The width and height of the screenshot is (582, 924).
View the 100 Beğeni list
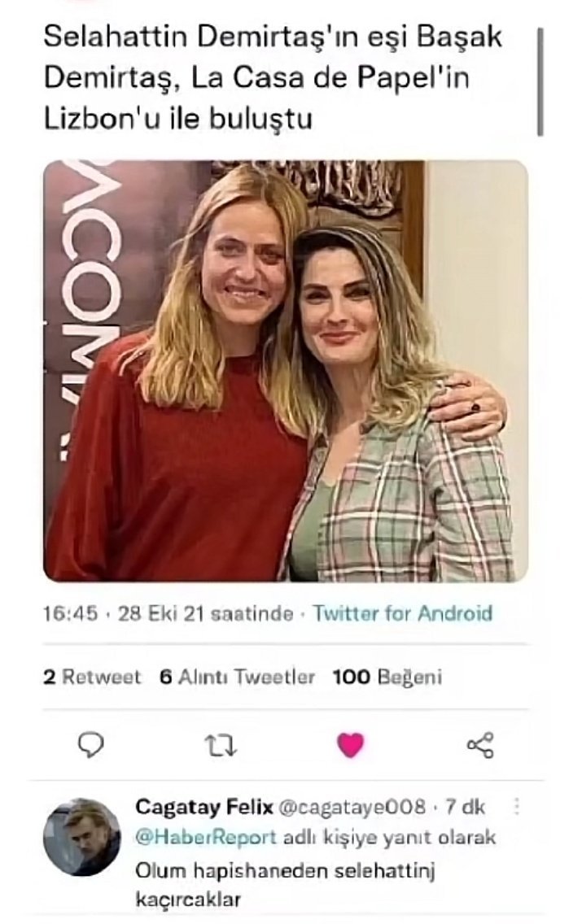pos(387,677)
